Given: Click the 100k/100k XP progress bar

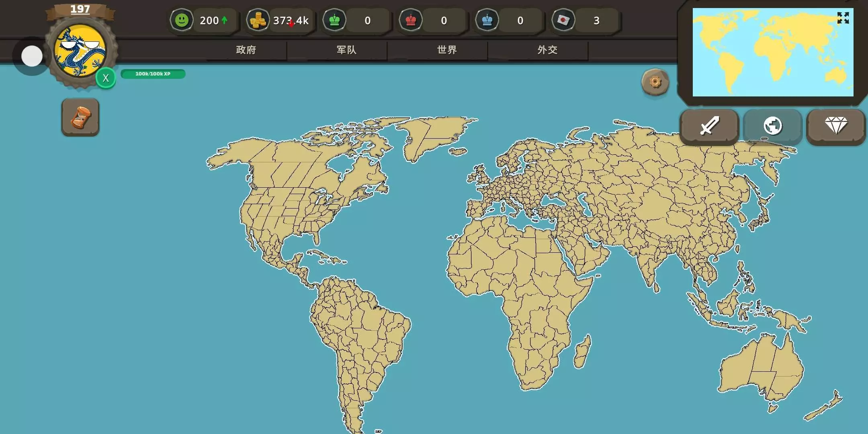Looking at the screenshot, I should click(x=153, y=74).
